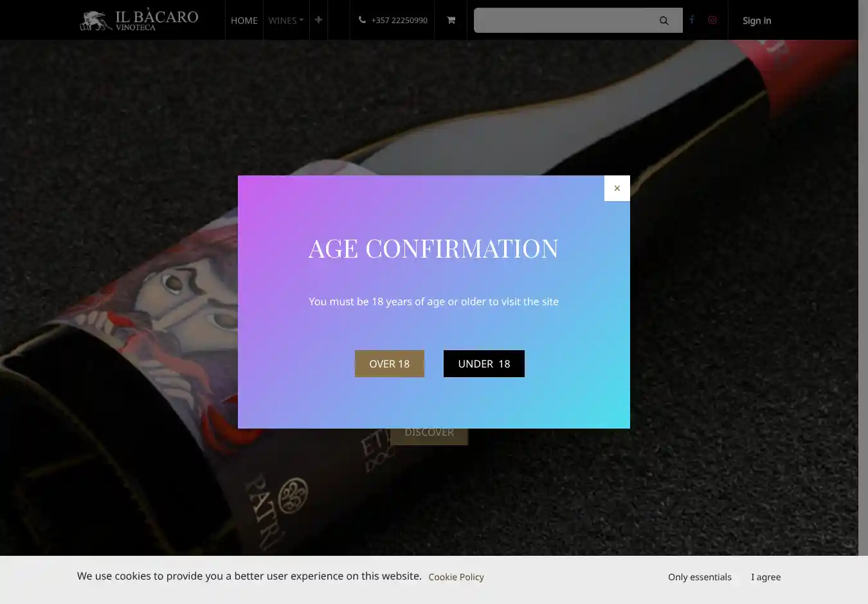Close the age confirmation dialog

tap(617, 188)
